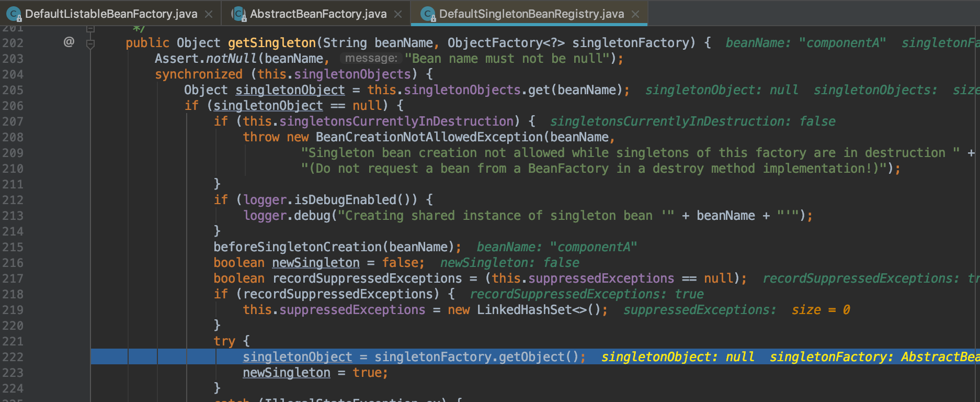This screenshot has width=980, height=402.
Task: Click class icon on DefaultSingletonBeanRegistry.java tab
Action: pos(428,14)
